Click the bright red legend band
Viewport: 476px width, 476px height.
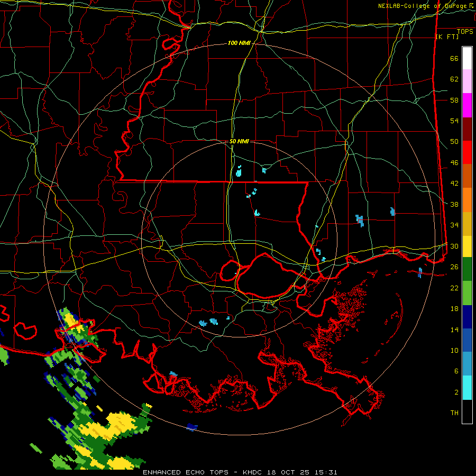[467, 153]
